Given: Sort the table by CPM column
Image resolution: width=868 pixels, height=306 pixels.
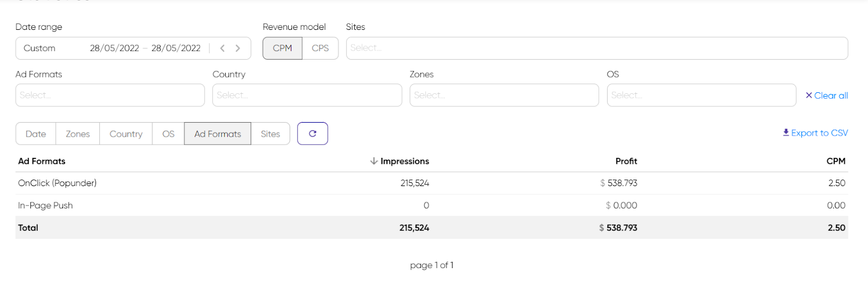Looking at the screenshot, I should [835, 161].
